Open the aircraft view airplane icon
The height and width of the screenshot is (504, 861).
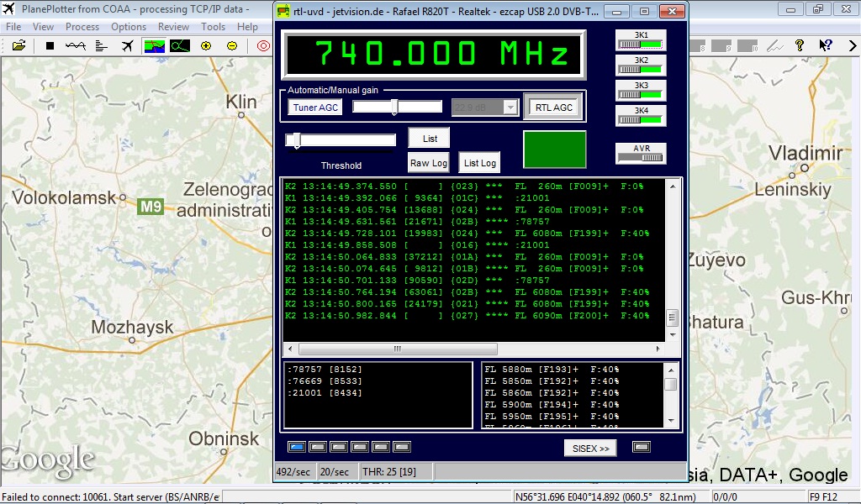click(128, 45)
